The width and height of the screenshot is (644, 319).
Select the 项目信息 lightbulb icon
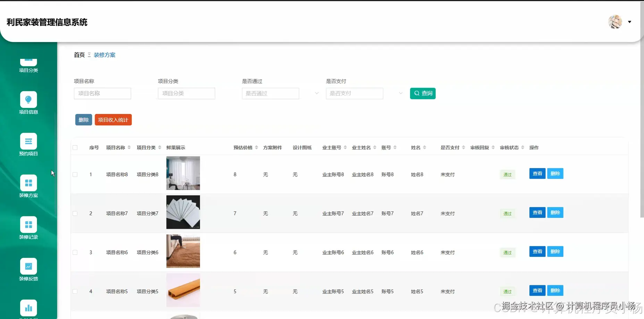(x=28, y=100)
